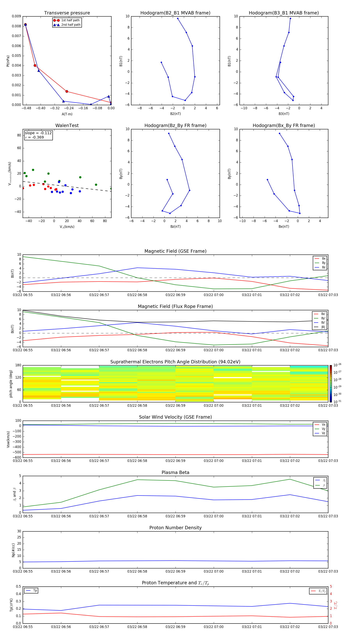Screen dimensions: 351x644
Task: Select the Vx entry in velocity legend
Action: point(320,424)
